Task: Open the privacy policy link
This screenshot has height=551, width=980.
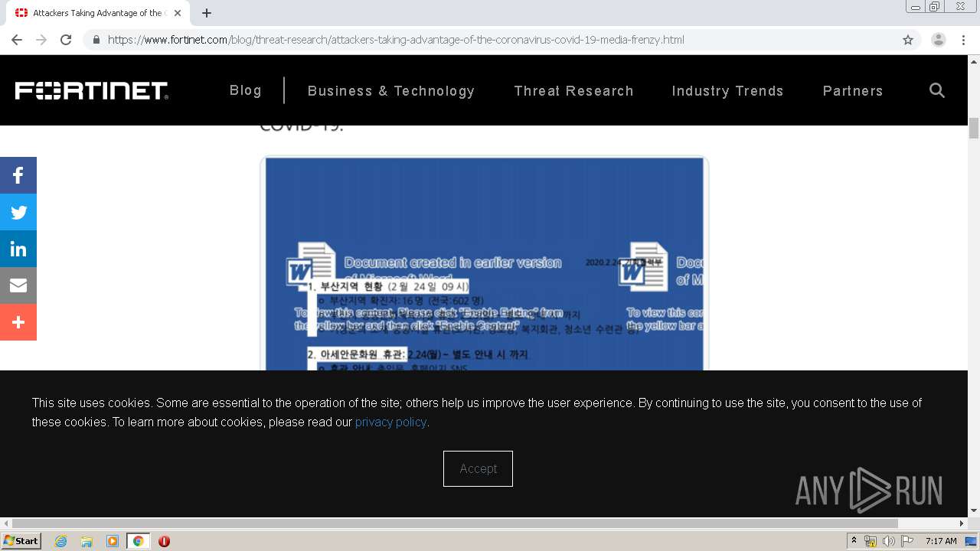Action: tap(390, 422)
